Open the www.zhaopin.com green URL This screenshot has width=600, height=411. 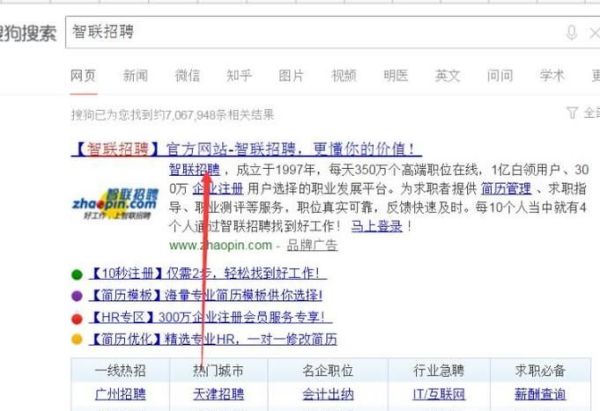pyautogui.click(x=221, y=245)
